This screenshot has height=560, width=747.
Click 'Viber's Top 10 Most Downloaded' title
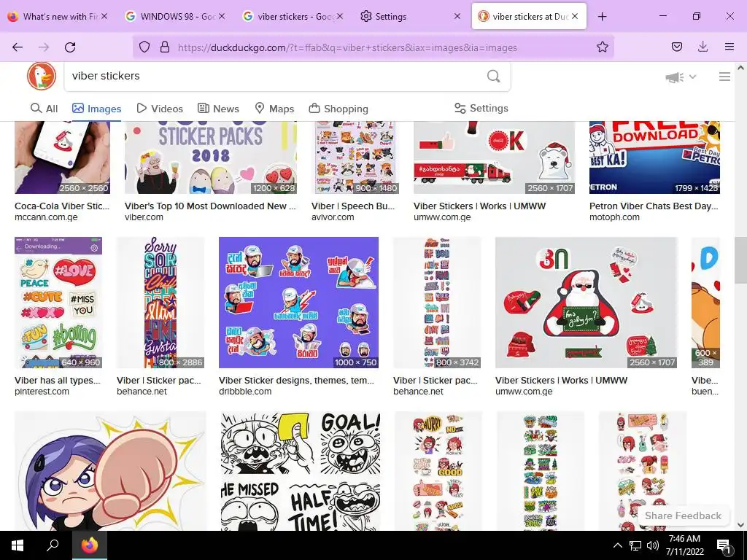[210, 206]
